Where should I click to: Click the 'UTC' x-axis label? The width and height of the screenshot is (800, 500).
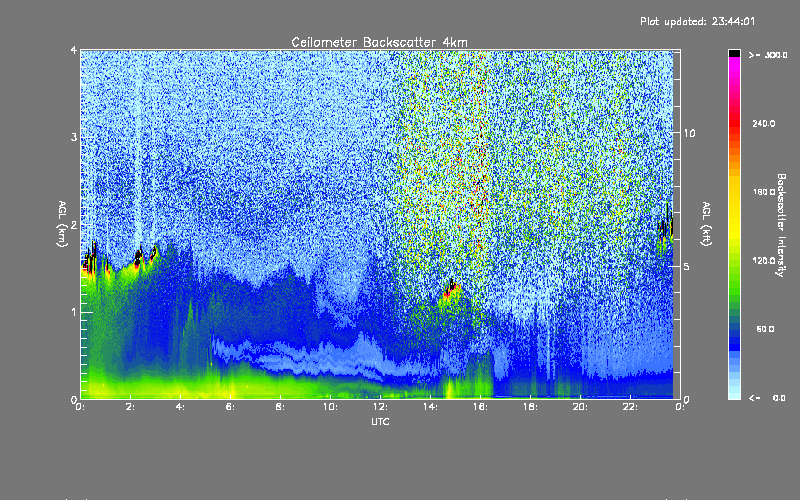(x=380, y=421)
